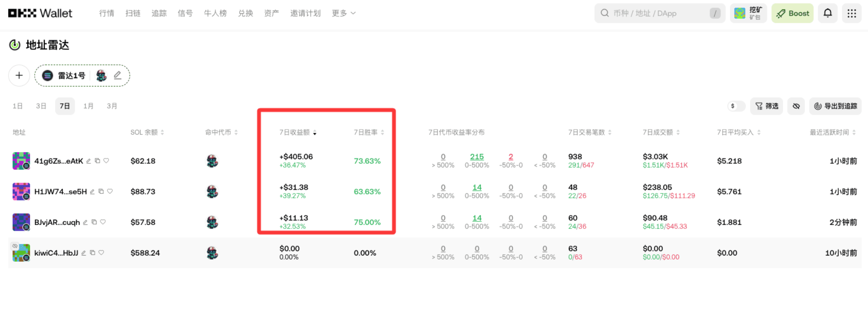Expand the 更多 navigation dropdown
Viewport: 868px width, 314px height.
point(344,13)
